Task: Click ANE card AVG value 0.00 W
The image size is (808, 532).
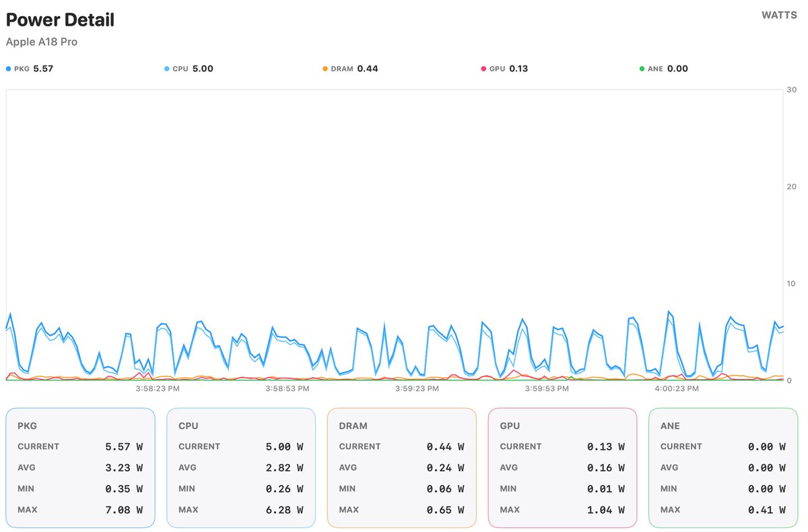Action: coord(767,467)
